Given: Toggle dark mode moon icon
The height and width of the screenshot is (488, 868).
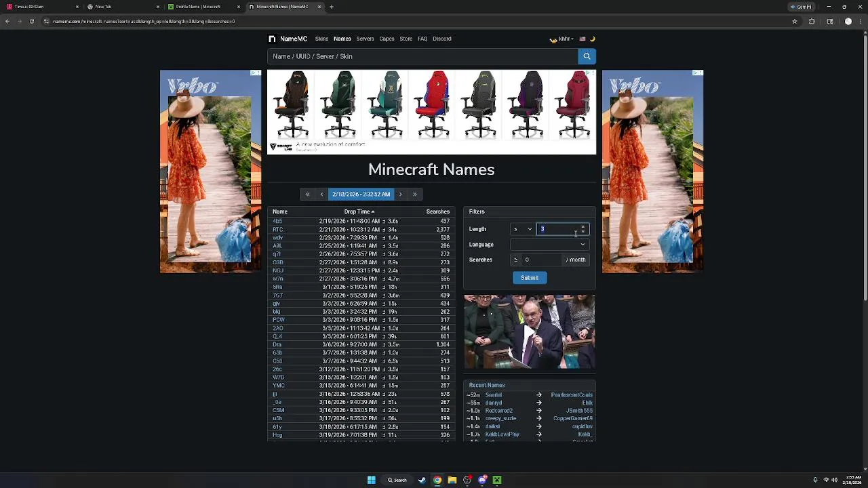Looking at the screenshot, I should pos(592,39).
